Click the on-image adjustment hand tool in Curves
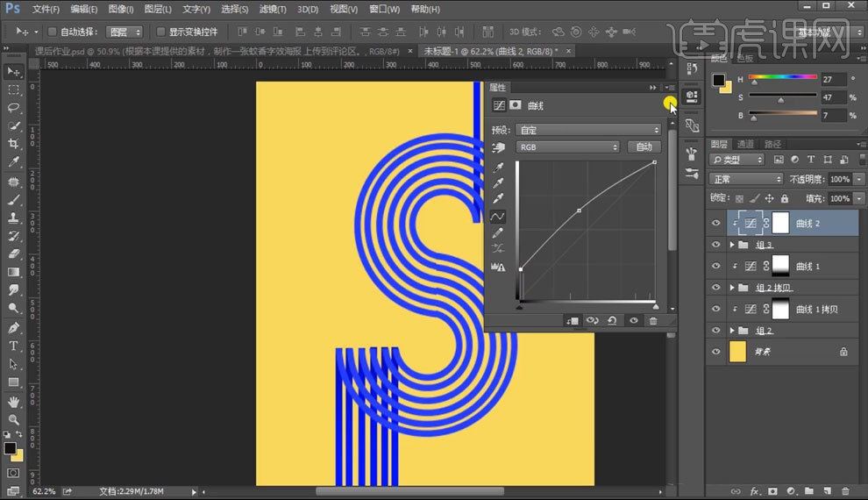 point(498,147)
